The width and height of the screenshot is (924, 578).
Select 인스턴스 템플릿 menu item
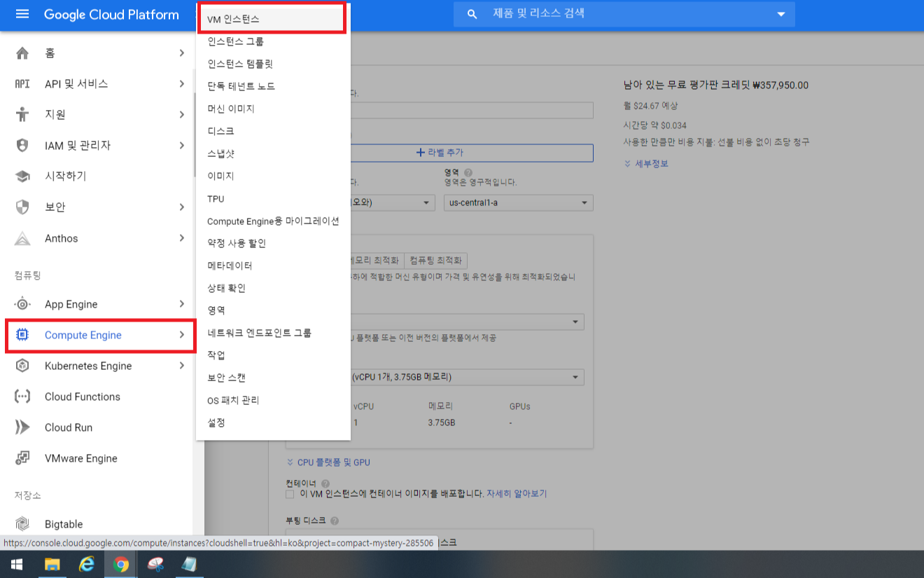click(273, 64)
